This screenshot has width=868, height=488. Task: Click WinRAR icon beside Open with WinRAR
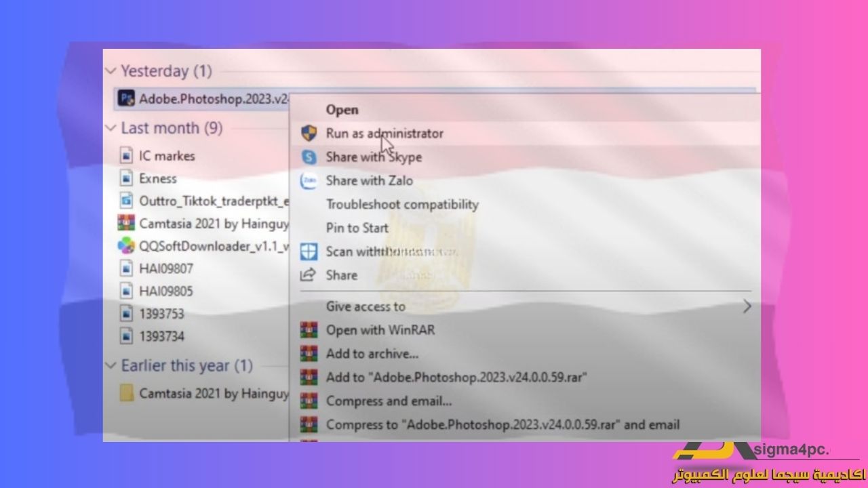(309, 330)
